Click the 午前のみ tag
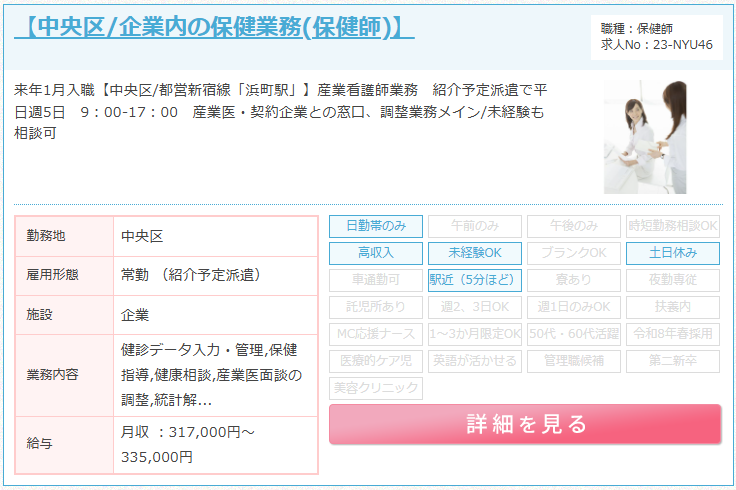Viewport: 736px width, 490px height. (475, 226)
